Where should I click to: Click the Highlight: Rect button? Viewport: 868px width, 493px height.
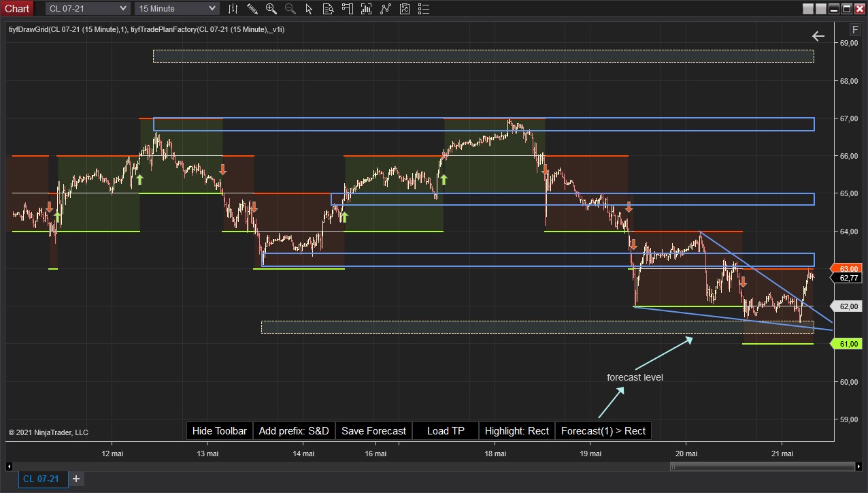click(x=517, y=431)
